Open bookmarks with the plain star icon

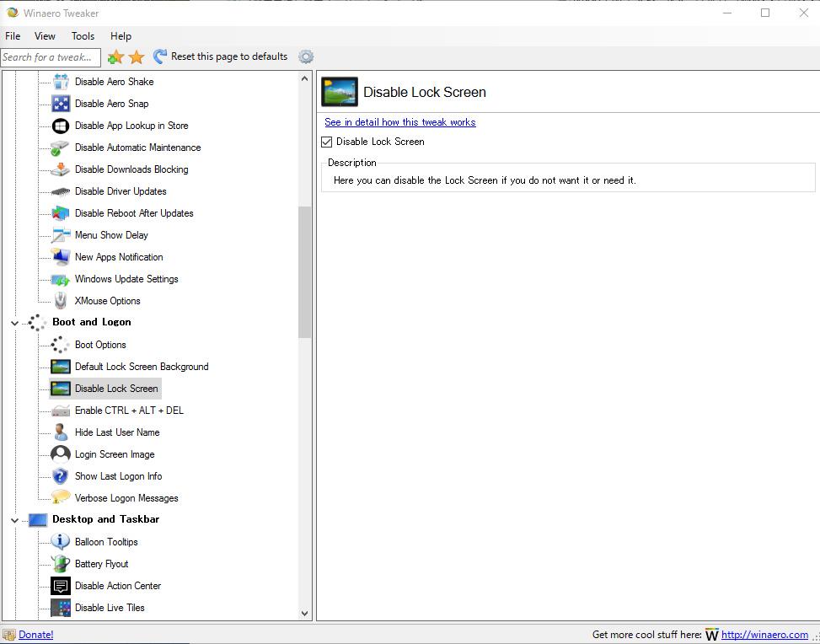coord(137,56)
